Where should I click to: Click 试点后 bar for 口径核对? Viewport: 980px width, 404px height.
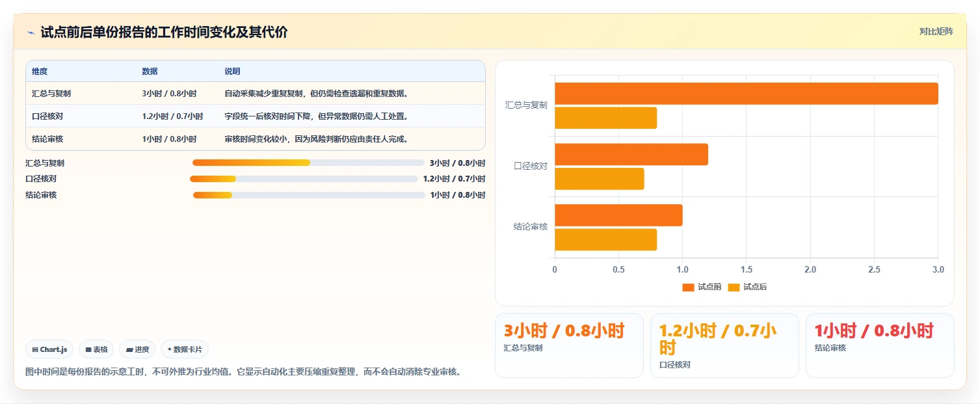click(600, 179)
